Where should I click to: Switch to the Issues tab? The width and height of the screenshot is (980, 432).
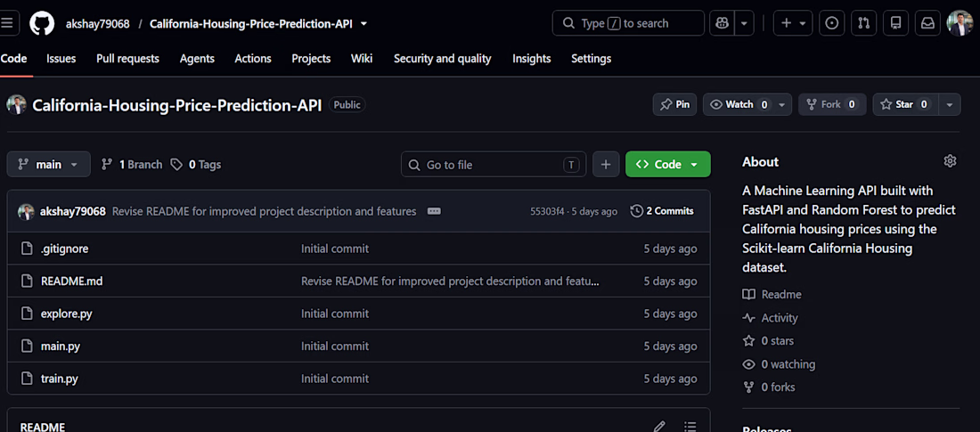(x=61, y=59)
